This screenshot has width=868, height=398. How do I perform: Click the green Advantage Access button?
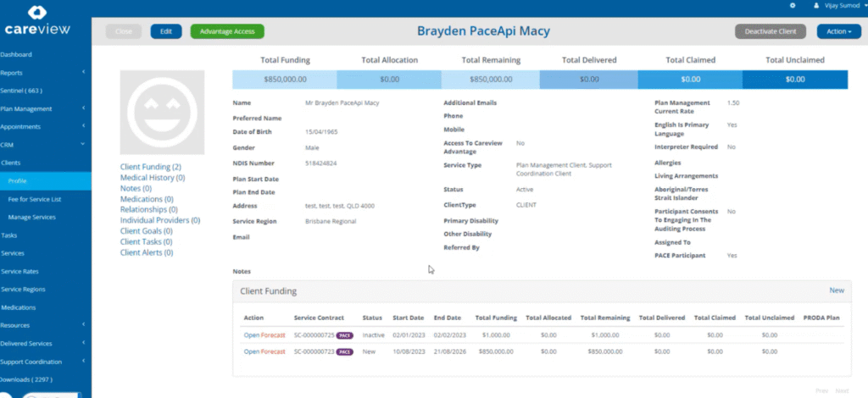227,31
